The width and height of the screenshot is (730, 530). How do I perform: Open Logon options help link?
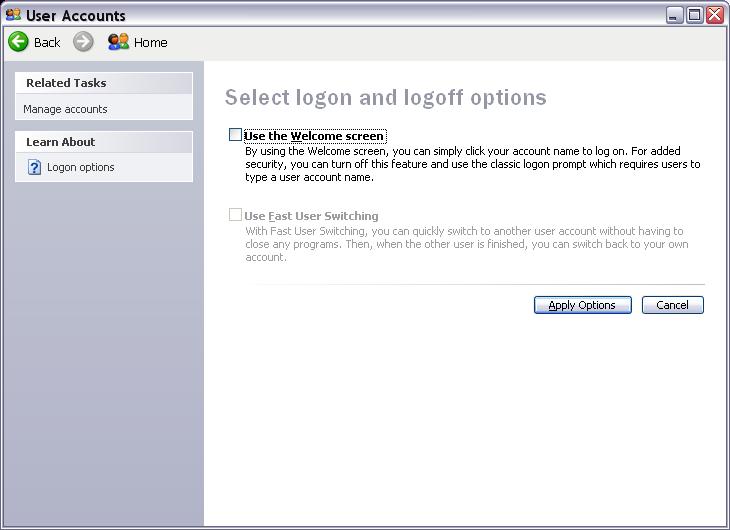pyautogui.click(x=81, y=167)
